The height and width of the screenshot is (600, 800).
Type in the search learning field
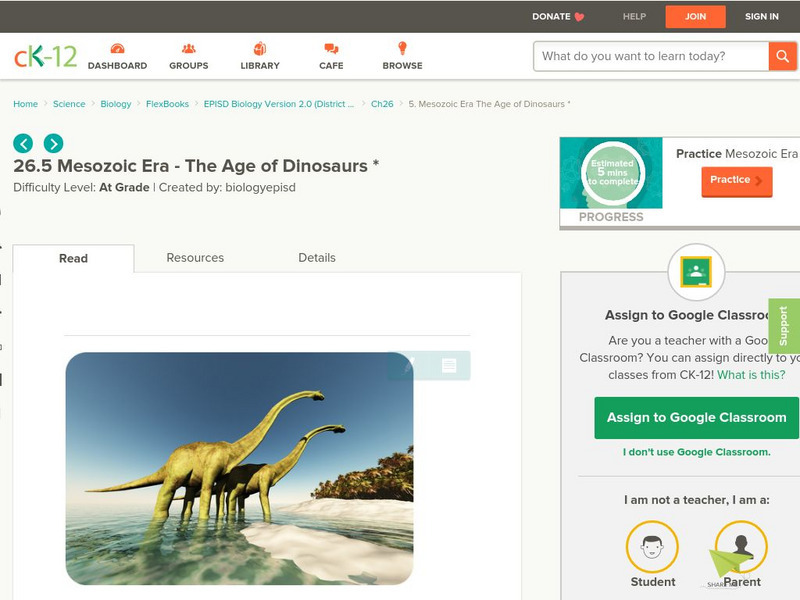coord(650,56)
